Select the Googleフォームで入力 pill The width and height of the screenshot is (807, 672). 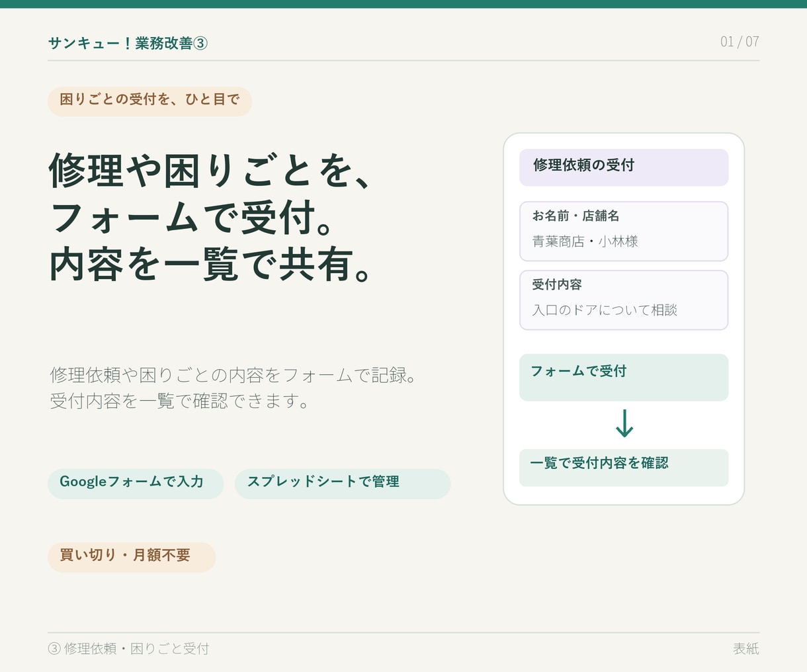point(136,483)
